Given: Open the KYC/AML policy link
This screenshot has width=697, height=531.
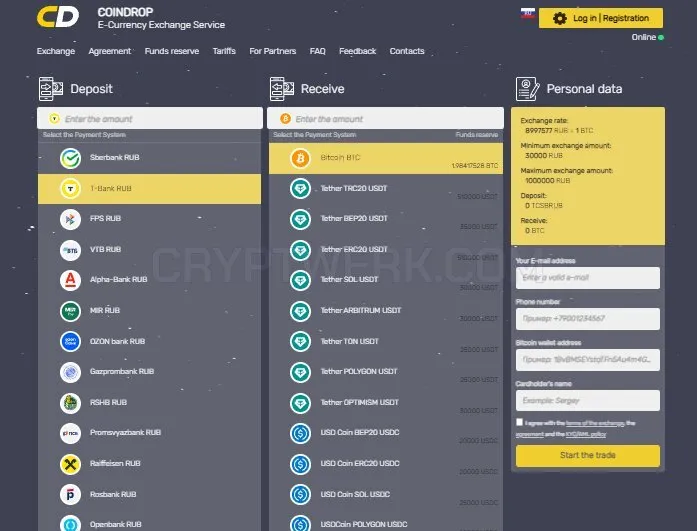Looking at the screenshot, I should (x=586, y=434).
